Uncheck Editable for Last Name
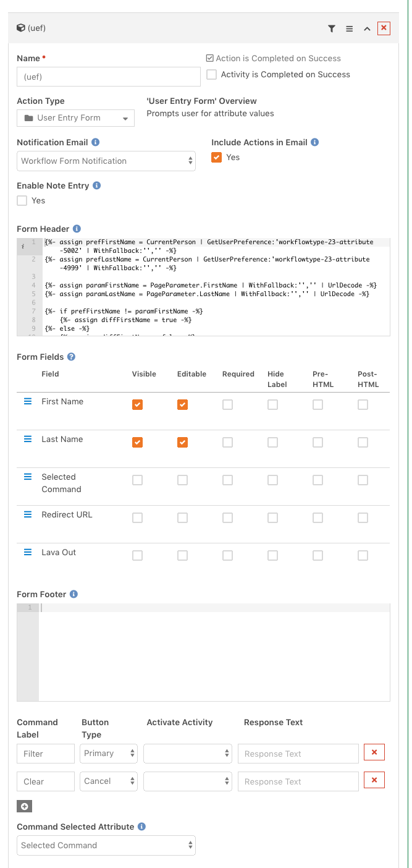 (182, 442)
